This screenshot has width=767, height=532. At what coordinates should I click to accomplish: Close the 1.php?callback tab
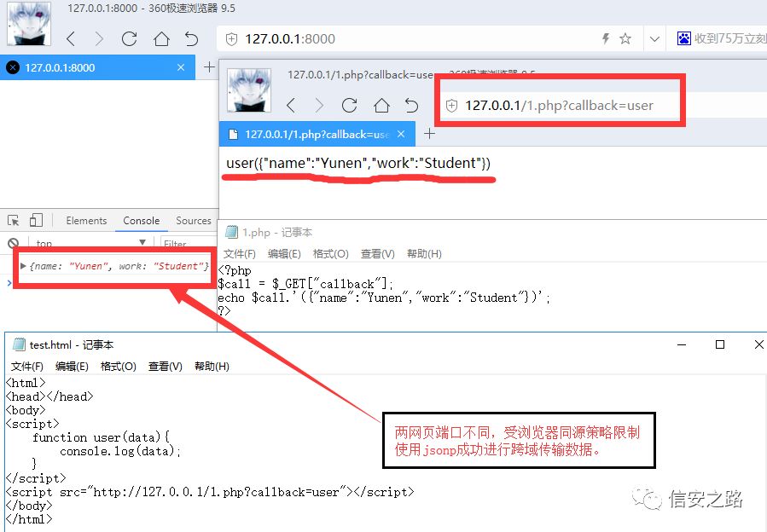pos(401,134)
